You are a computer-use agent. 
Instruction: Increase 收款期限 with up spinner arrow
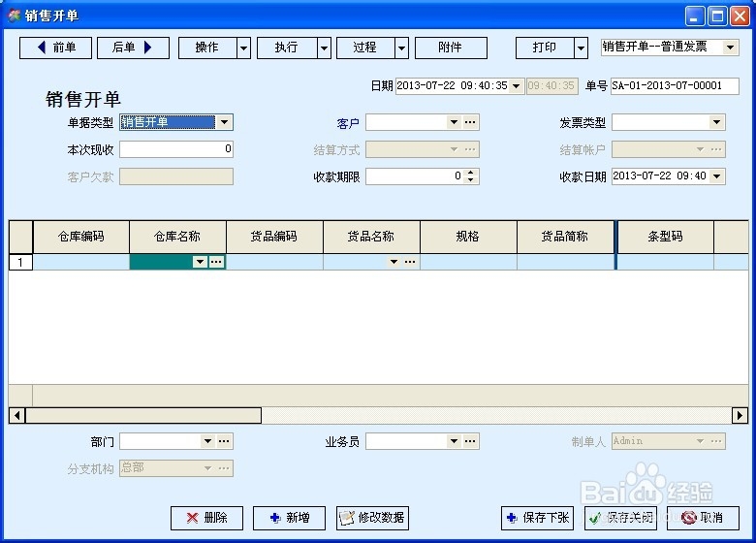(471, 173)
